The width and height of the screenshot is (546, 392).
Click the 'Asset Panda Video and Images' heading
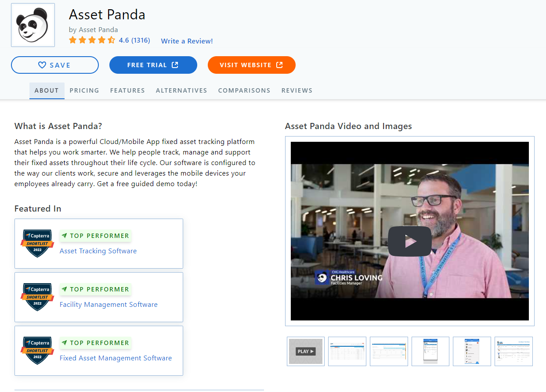[348, 126]
